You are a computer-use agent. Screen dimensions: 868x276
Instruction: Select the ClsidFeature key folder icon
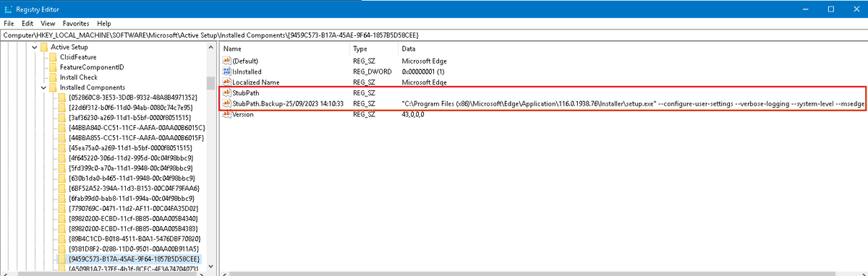tap(53, 57)
